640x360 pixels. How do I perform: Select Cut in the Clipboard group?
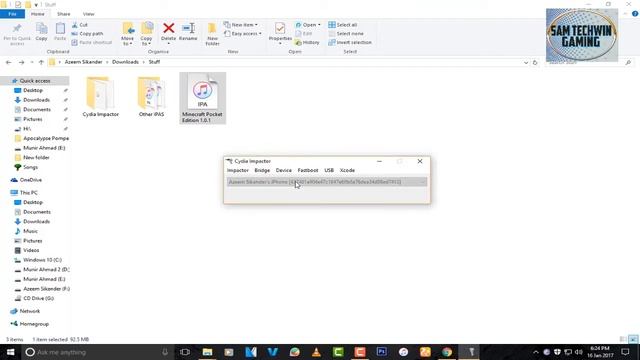(x=80, y=25)
